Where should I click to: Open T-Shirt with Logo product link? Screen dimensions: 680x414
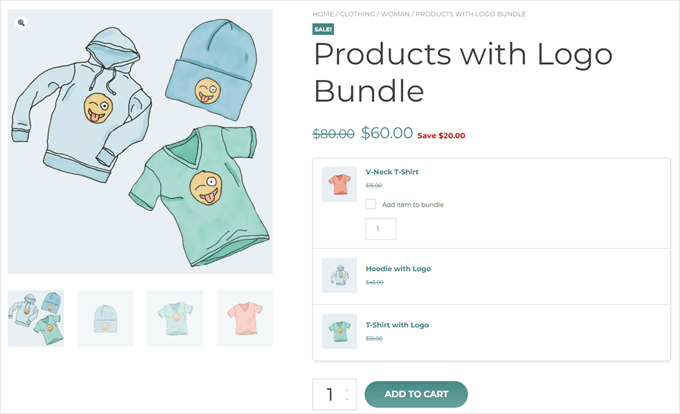(397, 325)
